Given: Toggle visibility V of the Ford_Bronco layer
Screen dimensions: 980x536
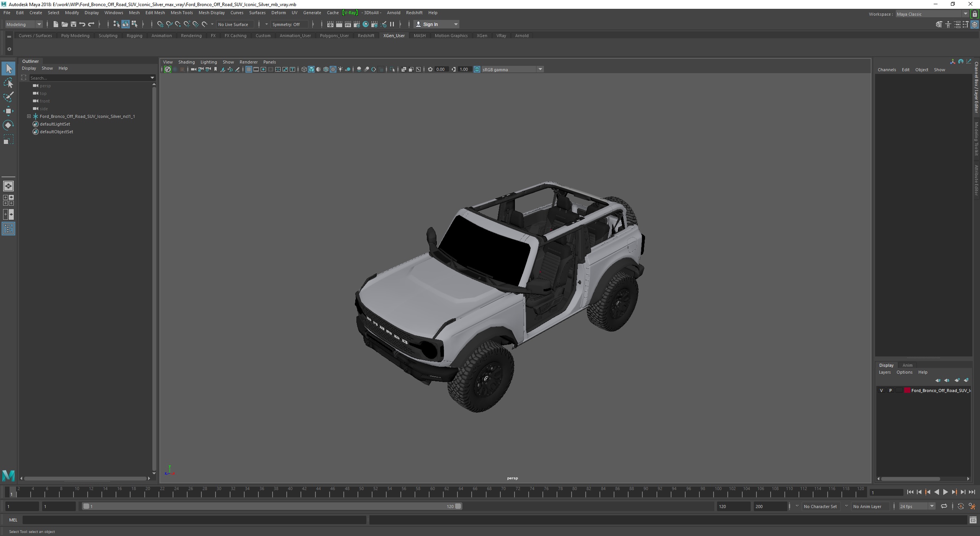Looking at the screenshot, I should 881,391.
